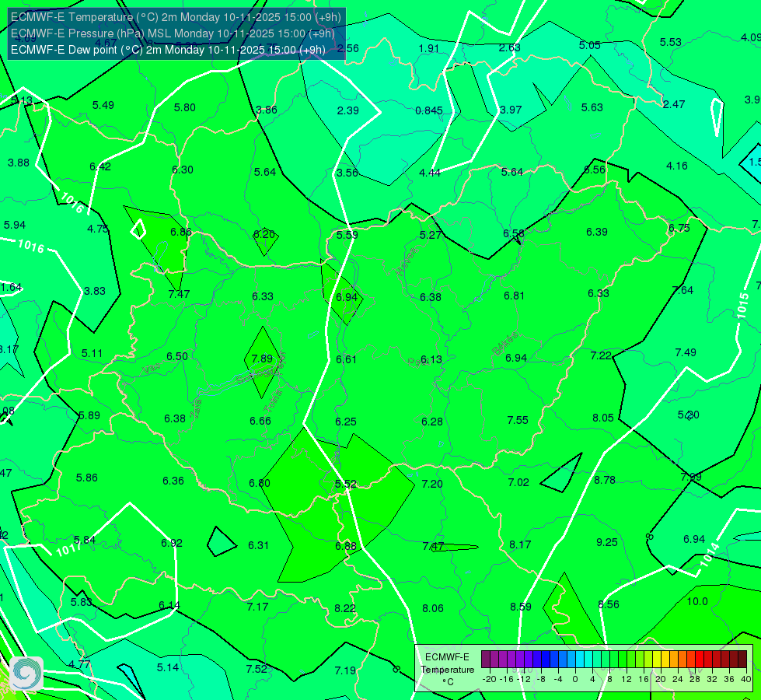Click the 5.14 grid value
This screenshot has height=700, width=761.
click(168, 667)
